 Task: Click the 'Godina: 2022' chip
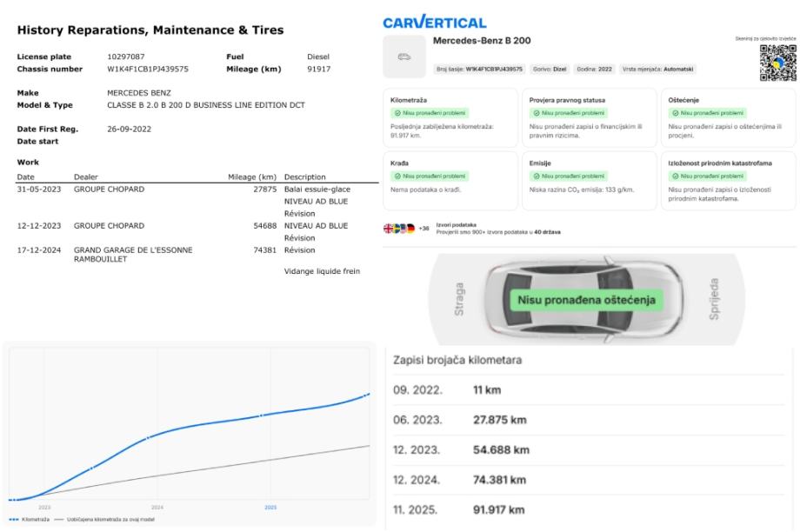594,69
